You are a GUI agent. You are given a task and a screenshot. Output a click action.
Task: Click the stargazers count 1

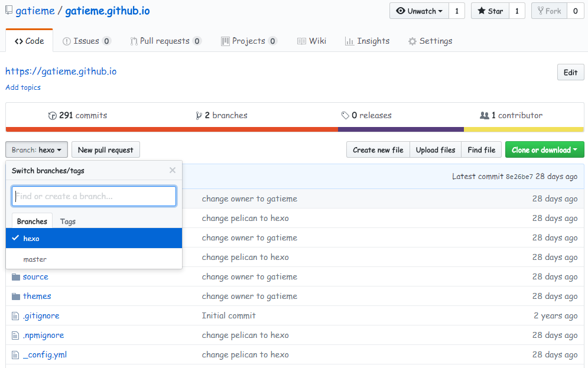click(x=516, y=11)
